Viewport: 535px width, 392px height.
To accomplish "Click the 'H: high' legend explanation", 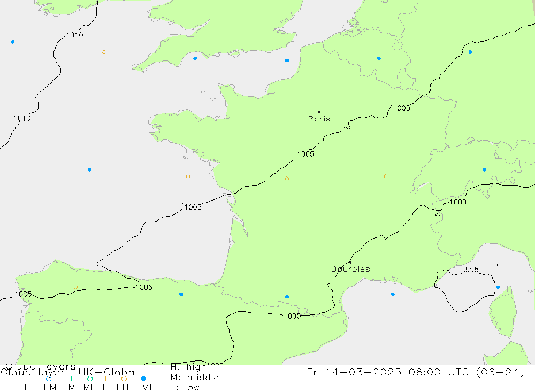I will (188, 367).
